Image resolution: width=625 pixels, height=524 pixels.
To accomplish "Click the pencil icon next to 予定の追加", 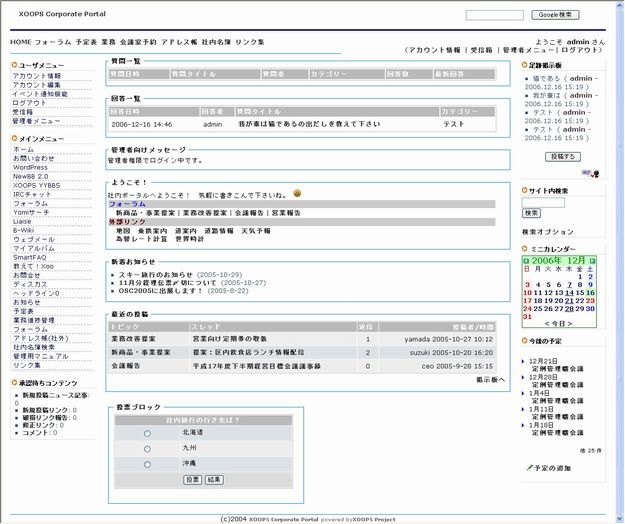I will tap(530, 467).
